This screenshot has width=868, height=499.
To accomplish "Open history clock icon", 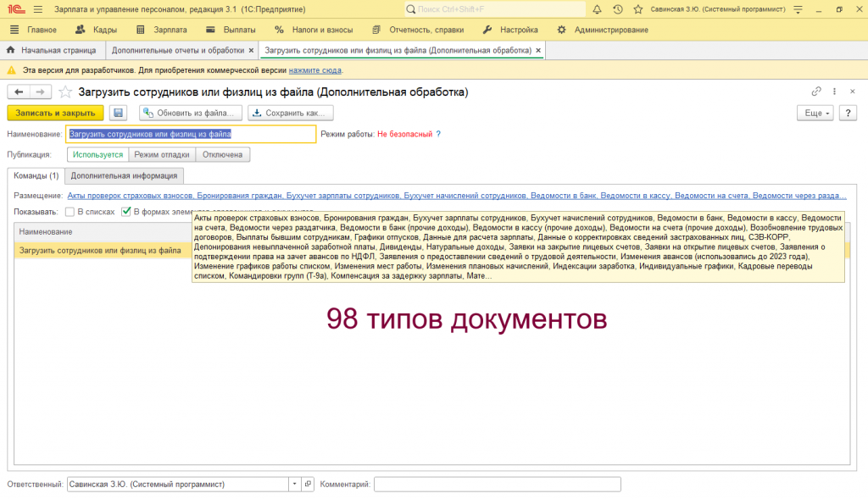I will [618, 9].
